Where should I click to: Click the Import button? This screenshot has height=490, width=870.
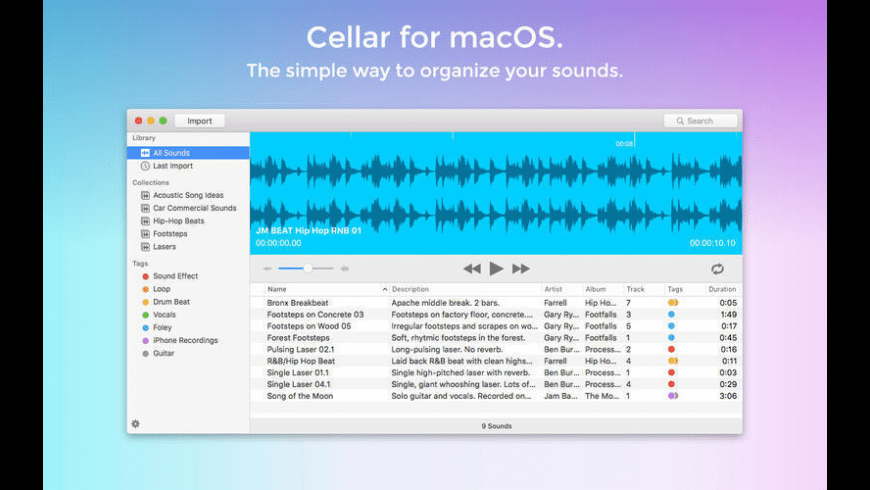(x=199, y=121)
